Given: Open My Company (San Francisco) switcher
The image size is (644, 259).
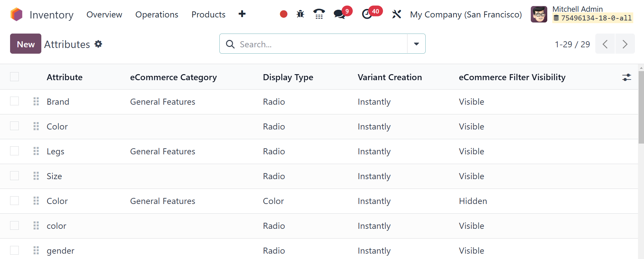Looking at the screenshot, I should [x=466, y=14].
